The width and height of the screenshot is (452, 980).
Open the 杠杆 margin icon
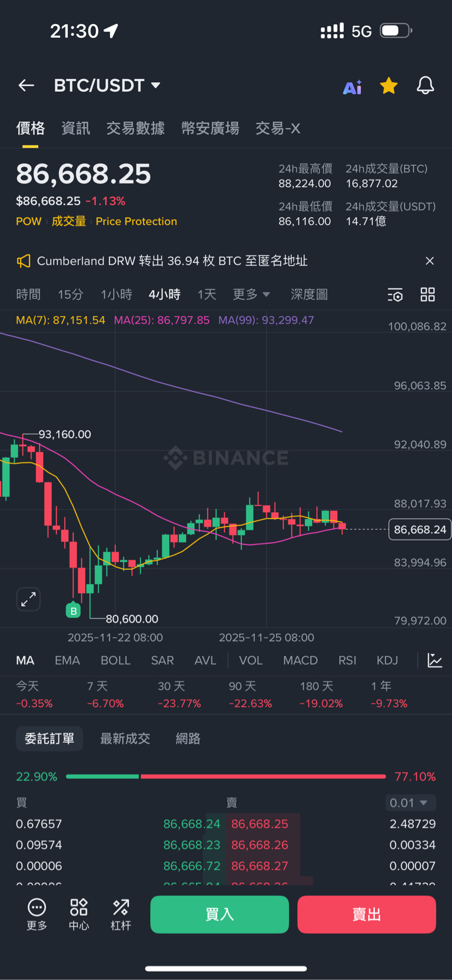pyautogui.click(x=121, y=914)
